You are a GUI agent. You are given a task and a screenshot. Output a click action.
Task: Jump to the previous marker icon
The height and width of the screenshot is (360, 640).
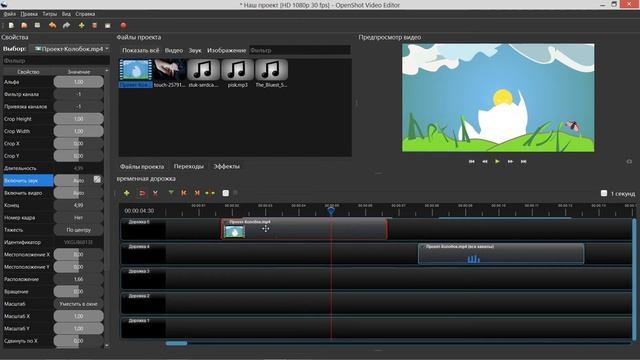tap(184, 193)
